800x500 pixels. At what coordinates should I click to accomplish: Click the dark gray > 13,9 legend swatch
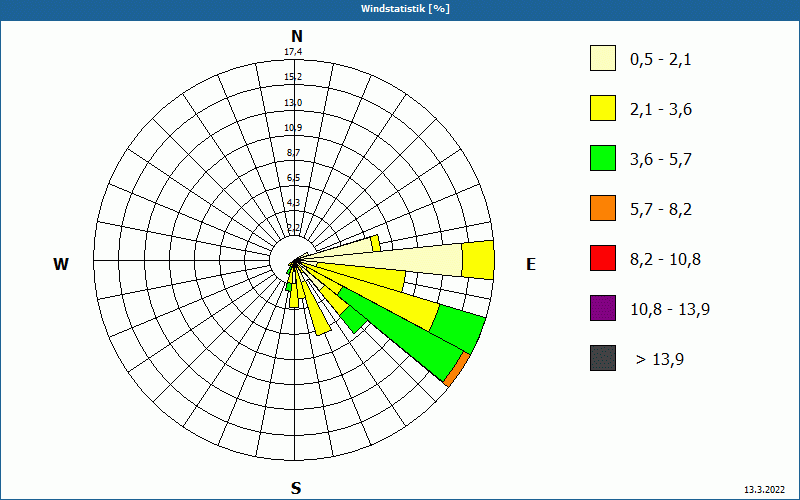[603, 358]
